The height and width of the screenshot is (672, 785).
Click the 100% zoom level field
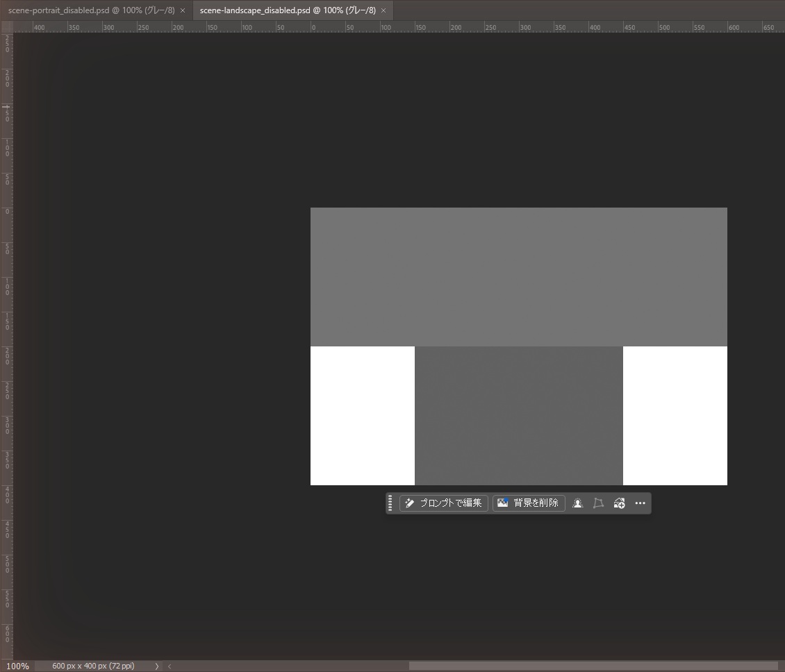click(17, 666)
